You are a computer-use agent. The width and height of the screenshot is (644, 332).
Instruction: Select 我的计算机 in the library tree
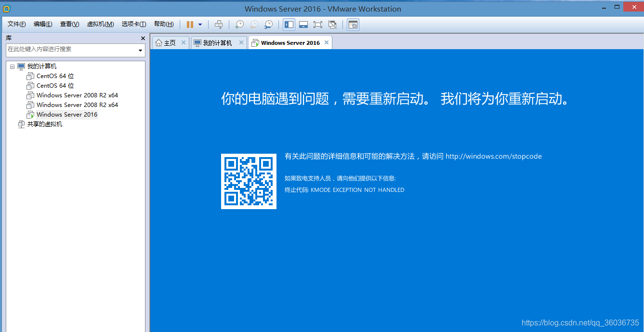(x=42, y=66)
